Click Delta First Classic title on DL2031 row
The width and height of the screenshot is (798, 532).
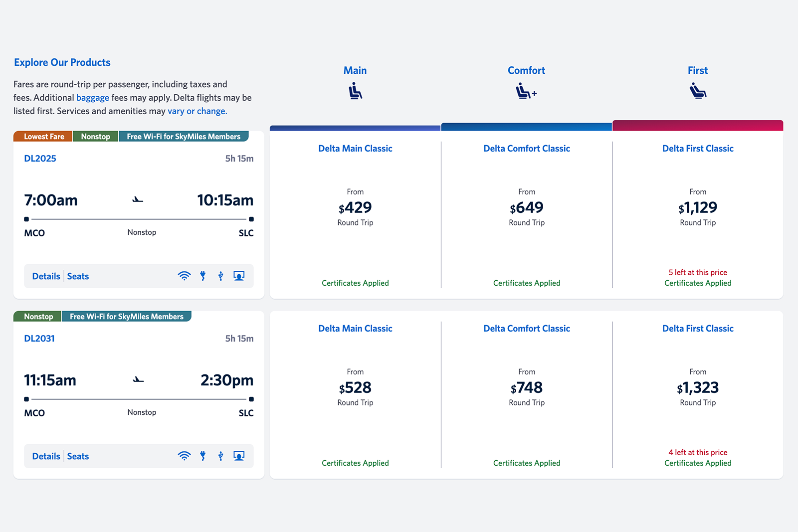[x=698, y=329]
